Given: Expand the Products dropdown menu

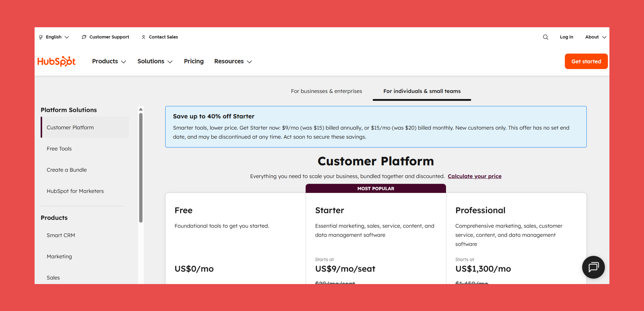Looking at the screenshot, I should pos(109,61).
